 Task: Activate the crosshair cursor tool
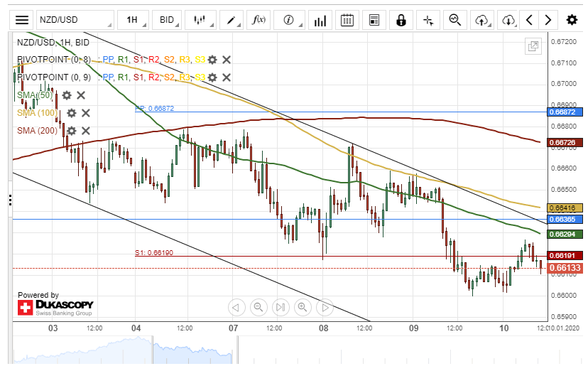point(428,20)
